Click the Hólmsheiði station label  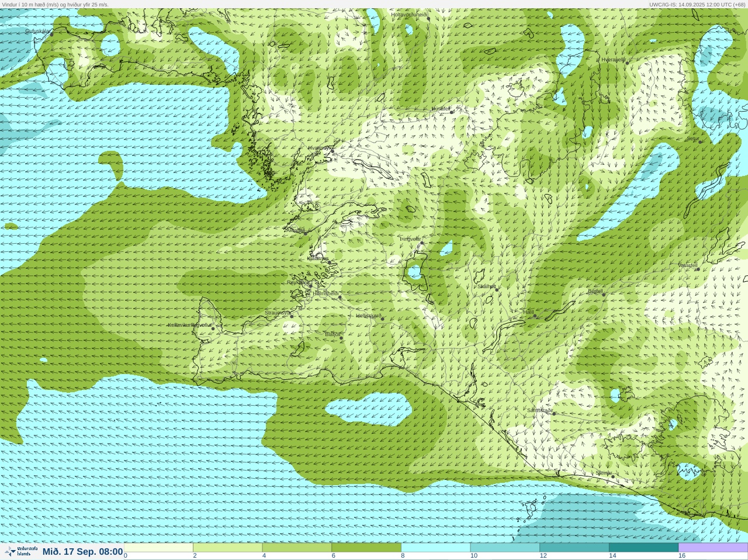pyautogui.click(x=326, y=293)
